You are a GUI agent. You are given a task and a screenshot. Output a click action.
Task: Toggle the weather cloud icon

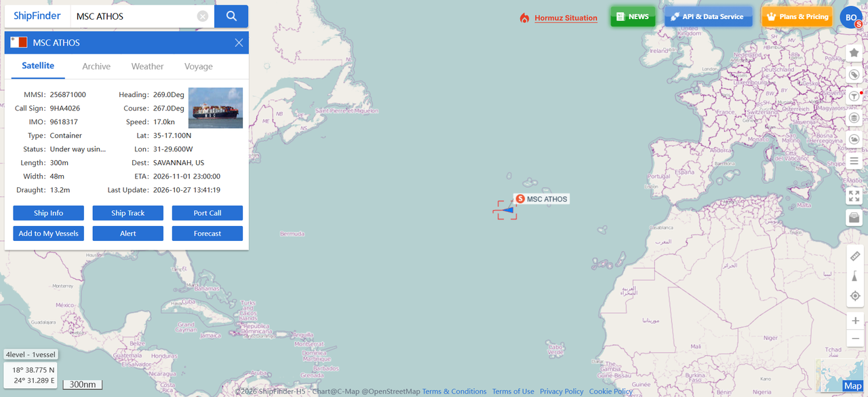[854, 140]
